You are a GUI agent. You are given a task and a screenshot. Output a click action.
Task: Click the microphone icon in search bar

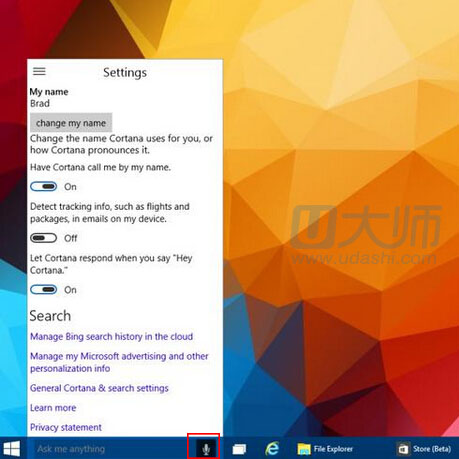click(206, 449)
